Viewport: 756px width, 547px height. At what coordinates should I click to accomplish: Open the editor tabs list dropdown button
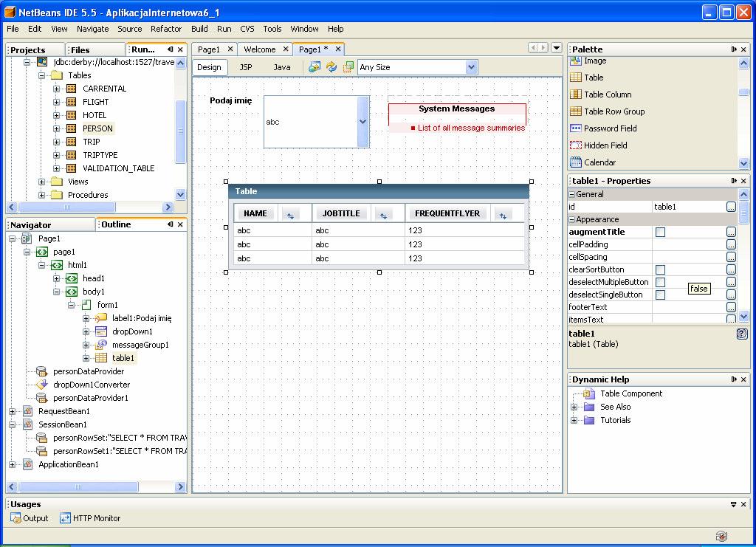click(557, 48)
